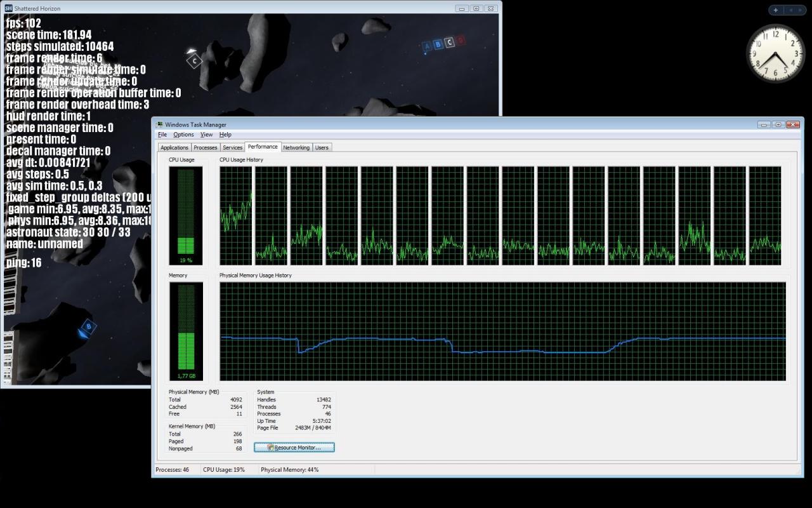Click the Kernel Memory Total value 266
The height and width of the screenshot is (508, 812).
[237, 434]
